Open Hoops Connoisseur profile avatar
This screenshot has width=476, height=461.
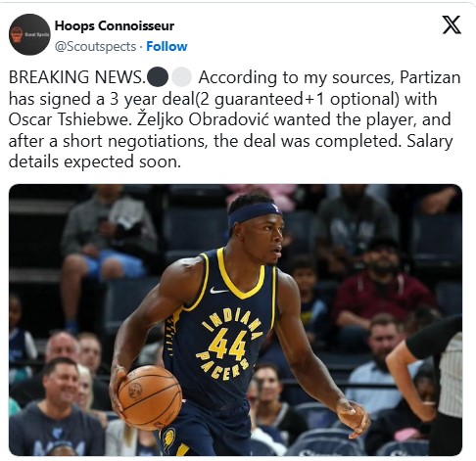pyautogui.click(x=29, y=34)
